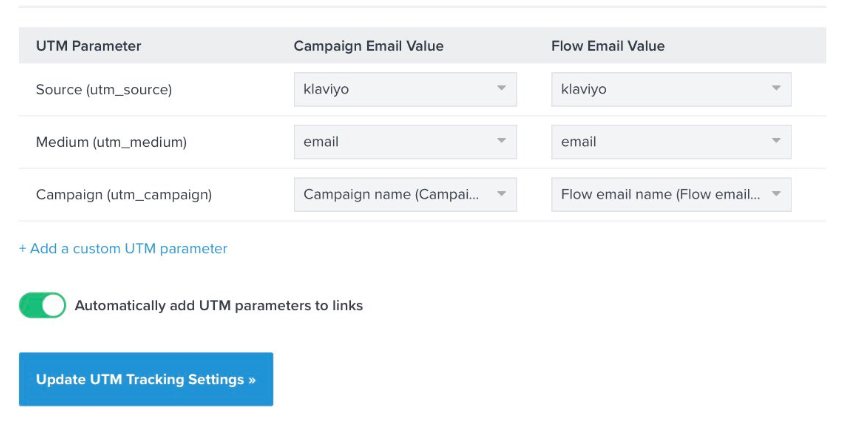Click the arrow icon beside 'Campaign name (Campai...'

(x=502, y=194)
